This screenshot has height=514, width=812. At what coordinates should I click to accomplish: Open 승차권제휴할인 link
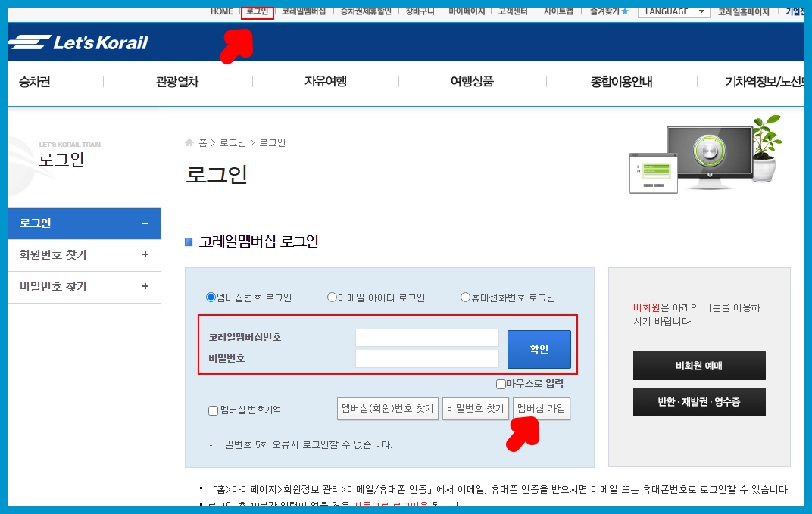pyautogui.click(x=366, y=11)
